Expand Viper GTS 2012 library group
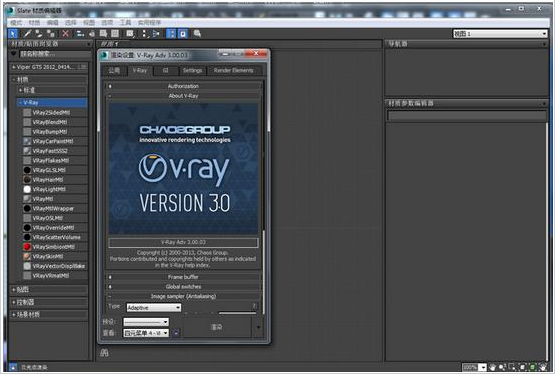The width and height of the screenshot is (555, 375). click(49, 67)
